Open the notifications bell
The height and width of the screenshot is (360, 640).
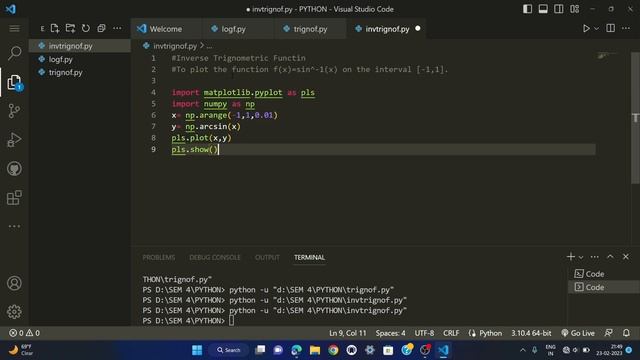(626, 333)
